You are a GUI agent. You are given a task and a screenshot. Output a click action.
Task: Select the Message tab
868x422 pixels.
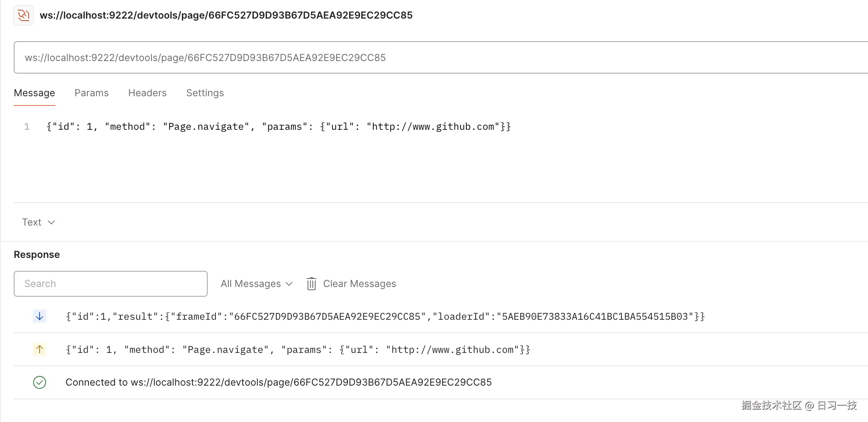point(34,93)
